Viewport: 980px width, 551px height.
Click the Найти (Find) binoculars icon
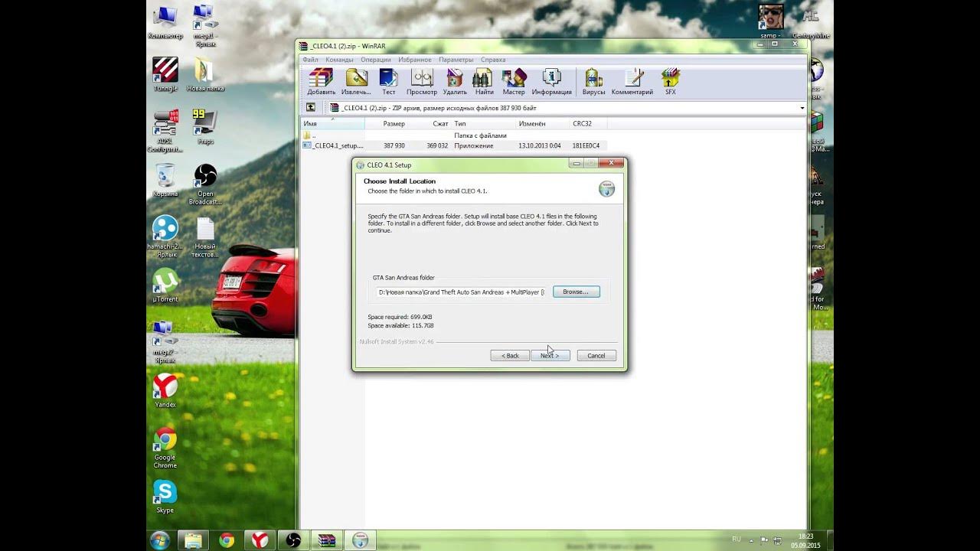[484, 82]
